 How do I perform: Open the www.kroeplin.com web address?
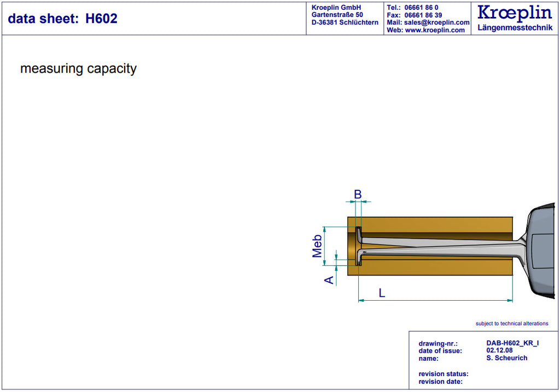click(x=435, y=30)
